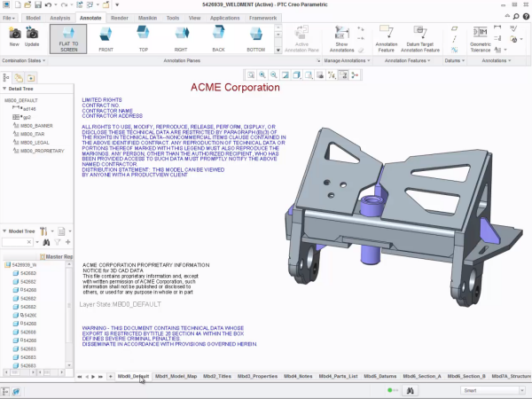Open the File menu
The width and height of the screenshot is (532, 399).
coord(9,18)
